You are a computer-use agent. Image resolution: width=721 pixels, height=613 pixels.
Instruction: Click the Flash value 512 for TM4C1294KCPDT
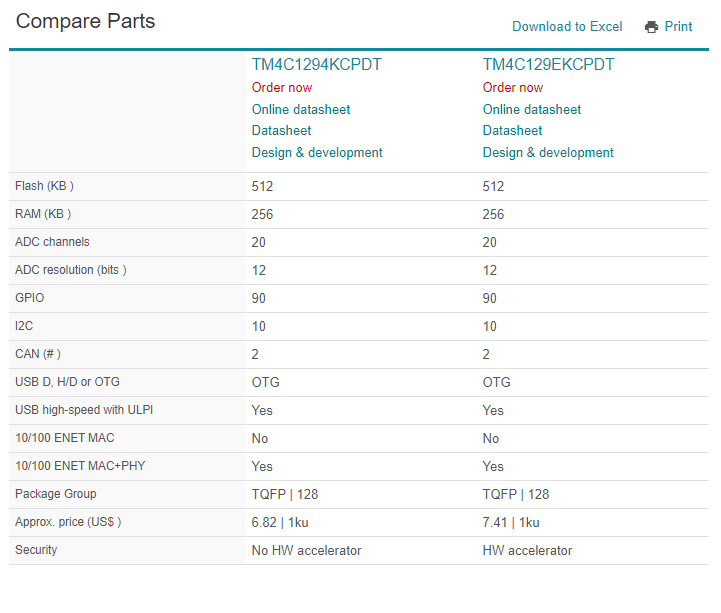262,186
